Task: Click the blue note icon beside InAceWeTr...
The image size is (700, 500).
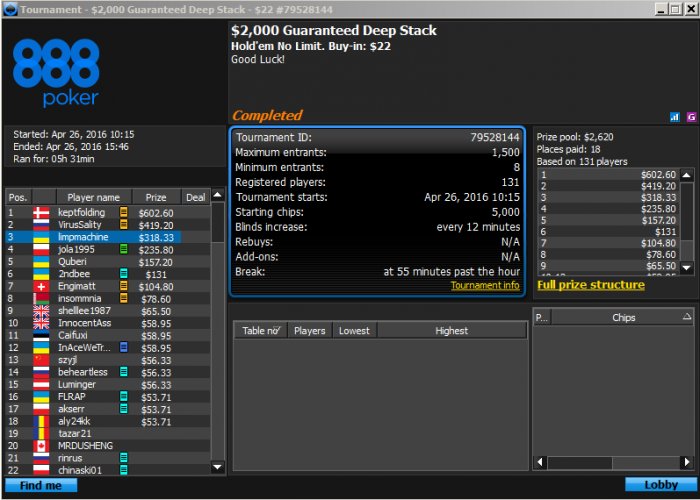Action: pyautogui.click(x=124, y=347)
